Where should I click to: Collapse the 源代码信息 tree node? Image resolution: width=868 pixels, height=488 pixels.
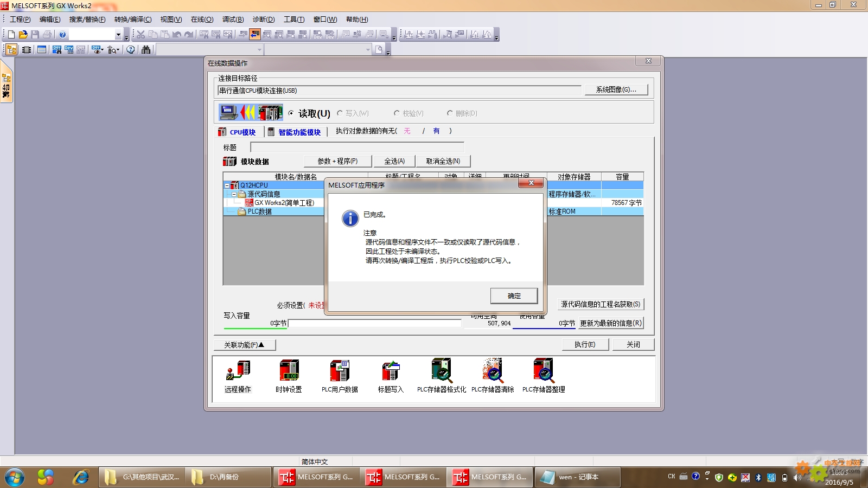[234, 194]
